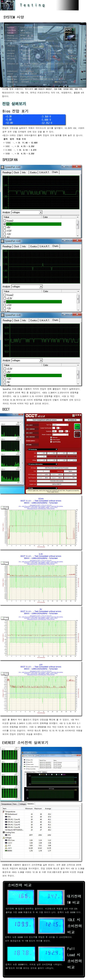Select Statistics tab in Everest
The width and height of the screenshot is (89, 980).
coord(31,804)
